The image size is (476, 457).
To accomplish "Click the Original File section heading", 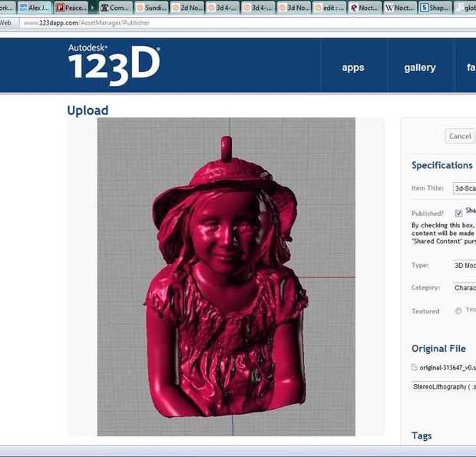I will [438, 348].
